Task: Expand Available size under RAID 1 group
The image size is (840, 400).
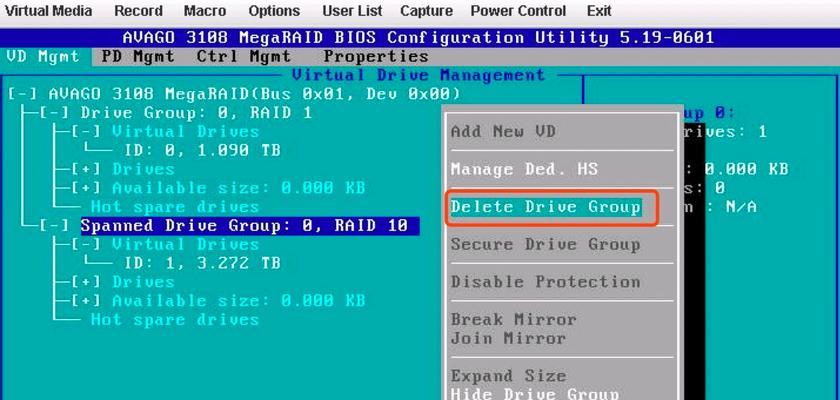Action: (86, 188)
